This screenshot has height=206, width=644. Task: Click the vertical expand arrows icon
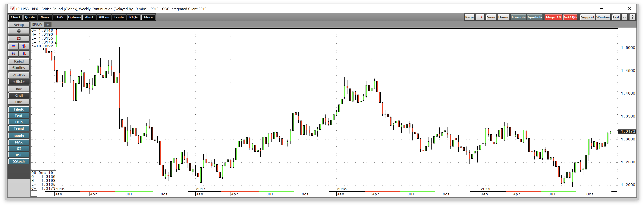24,46
